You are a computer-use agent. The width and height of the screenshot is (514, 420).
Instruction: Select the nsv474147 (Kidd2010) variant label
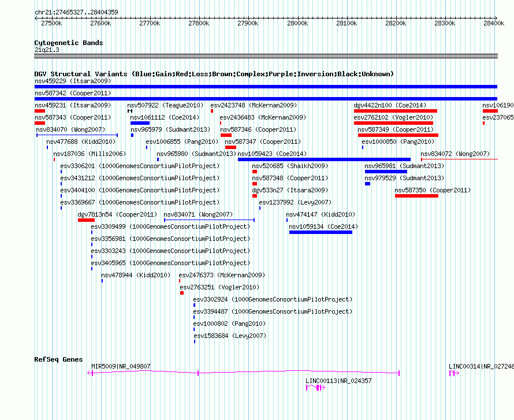321,214
